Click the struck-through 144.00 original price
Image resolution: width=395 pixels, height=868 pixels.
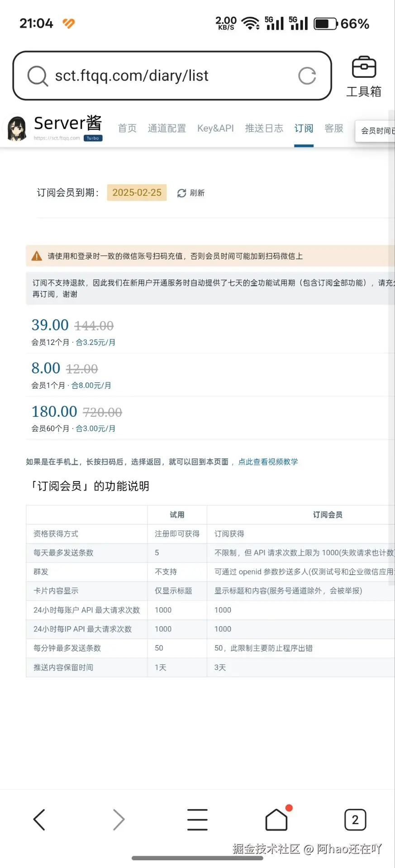pyautogui.click(x=94, y=325)
